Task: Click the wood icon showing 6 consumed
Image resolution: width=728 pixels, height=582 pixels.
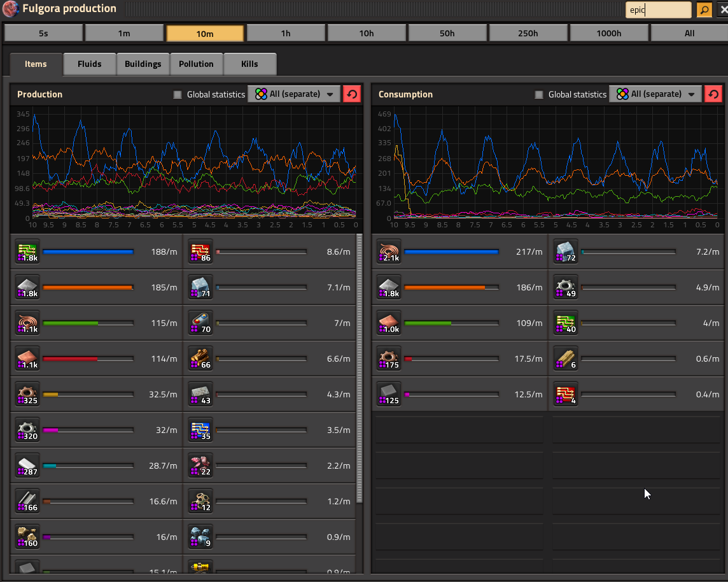Action: [566, 358]
